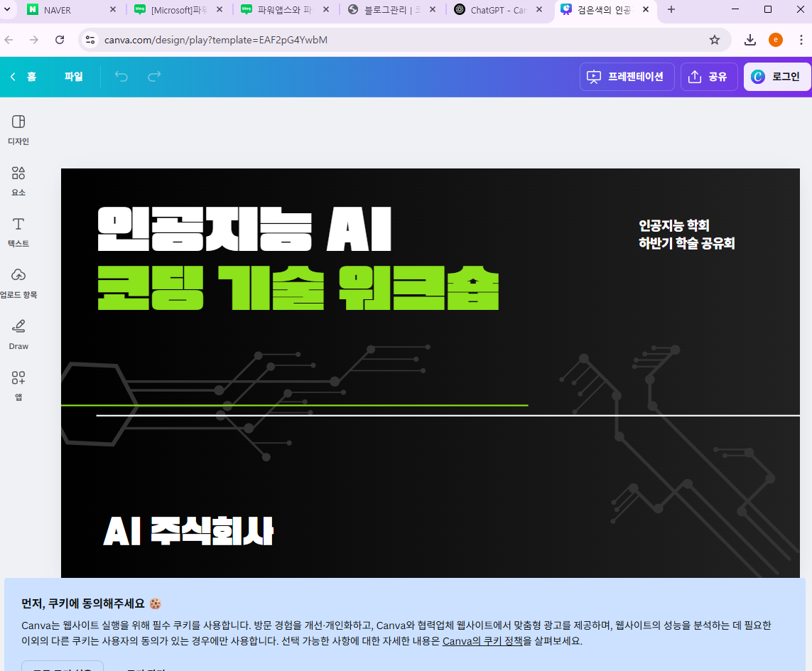Screen dimensions: 812x671
Task: Undo the last action
Action: tap(121, 77)
